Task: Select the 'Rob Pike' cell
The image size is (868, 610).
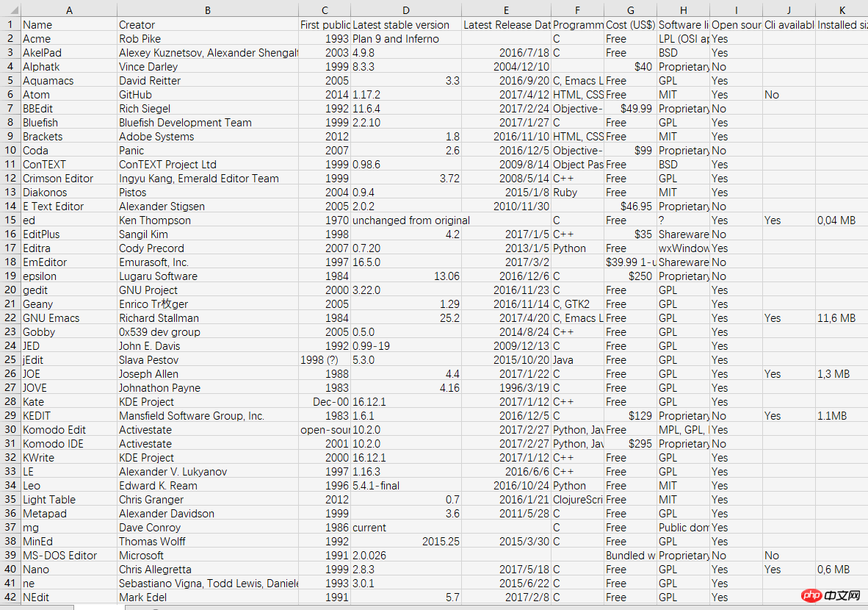Action: coord(208,39)
